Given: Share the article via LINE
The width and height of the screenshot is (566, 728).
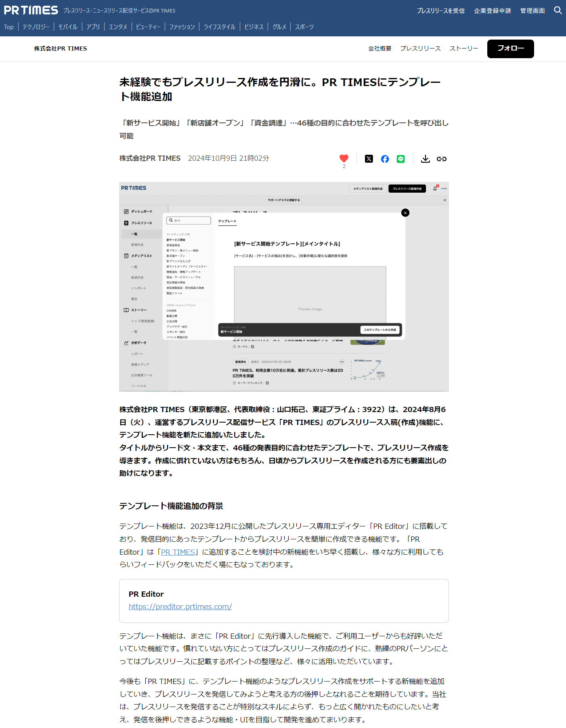Looking at the screenshot, I should (x=400, y=159).
